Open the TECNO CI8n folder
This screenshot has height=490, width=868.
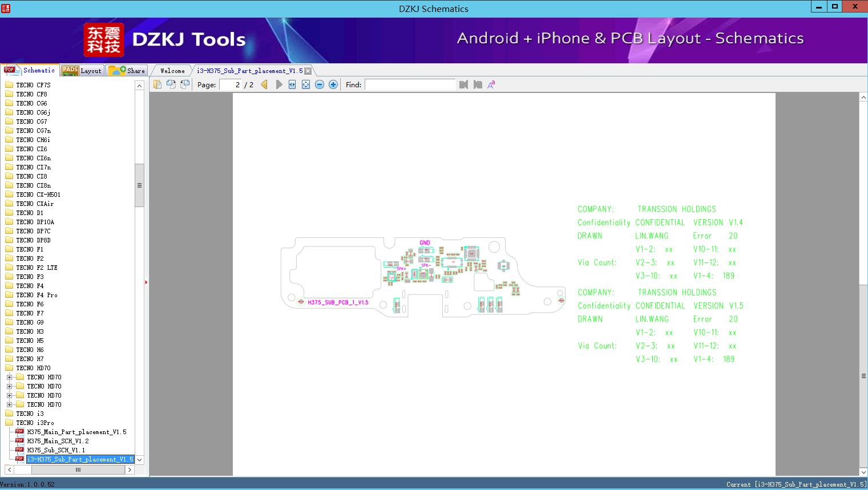click(x=33, y=185)
